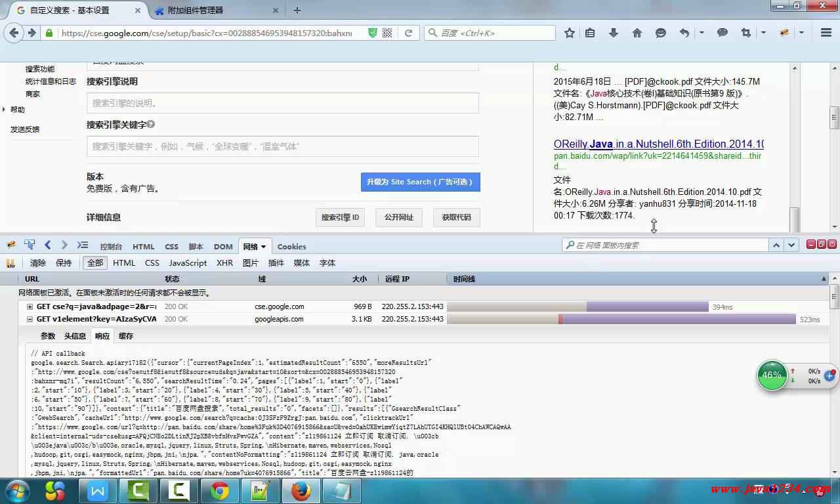Open new browser tab with plus
This screenshot has width=840, height=504.
[x=297, y=10]
